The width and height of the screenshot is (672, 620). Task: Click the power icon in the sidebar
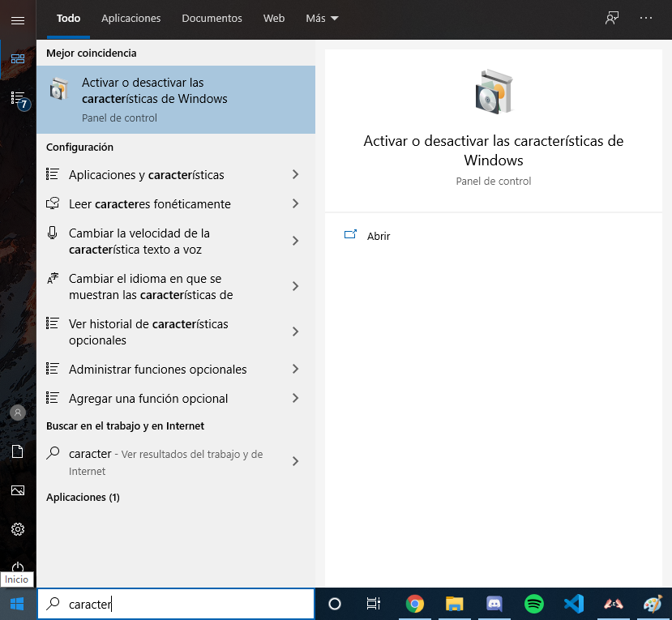click(17, 567)
